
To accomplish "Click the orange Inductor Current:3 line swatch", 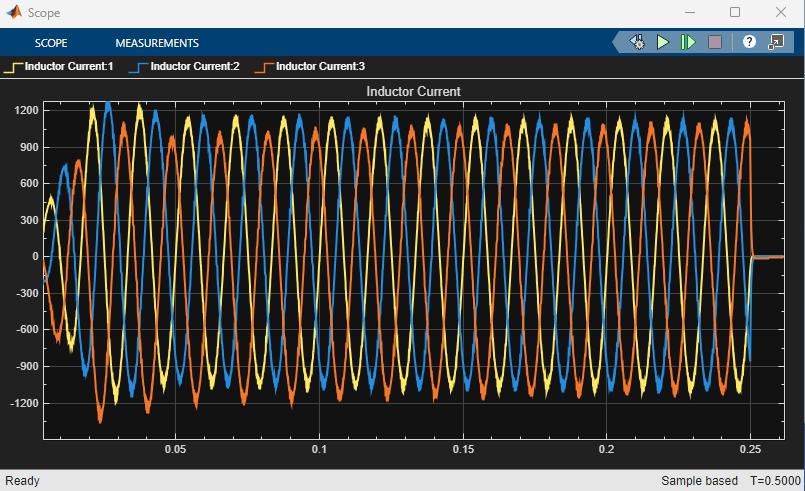I will [x=264, y=68].
